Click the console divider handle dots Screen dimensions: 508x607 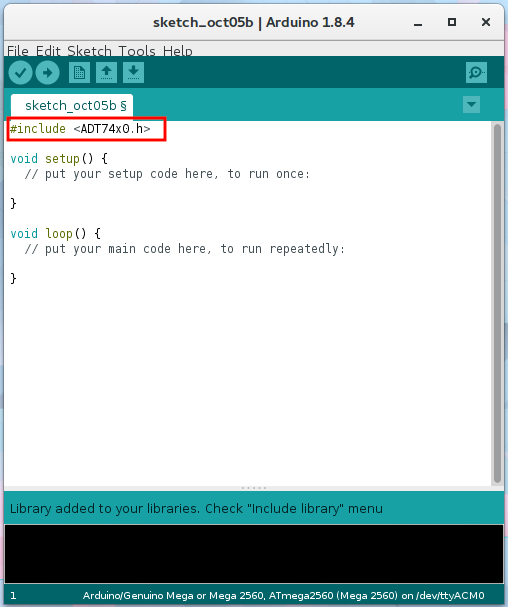[x=254, y=488]
